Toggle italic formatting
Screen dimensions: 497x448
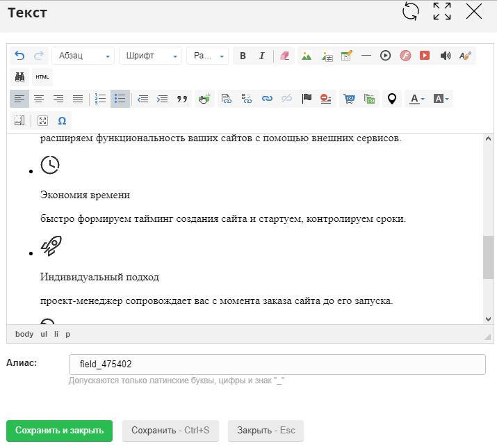tap(262, 56)
